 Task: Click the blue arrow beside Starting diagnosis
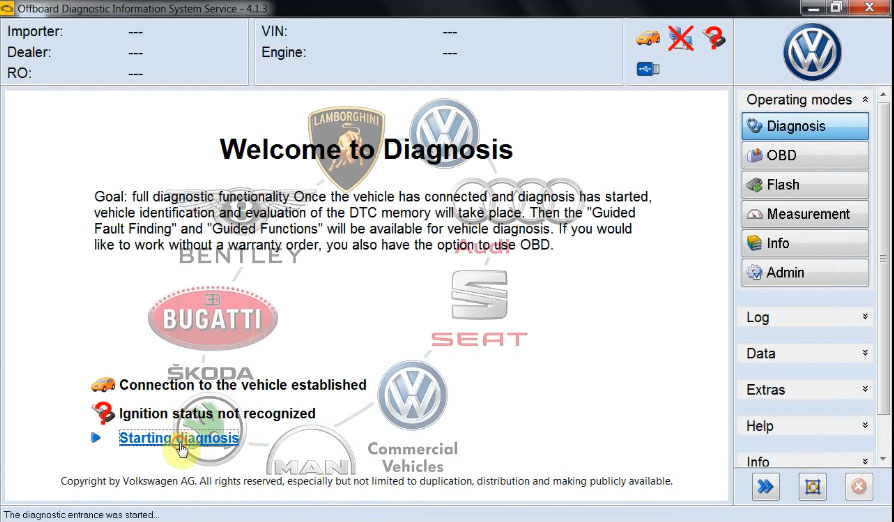tap(96, 438)
